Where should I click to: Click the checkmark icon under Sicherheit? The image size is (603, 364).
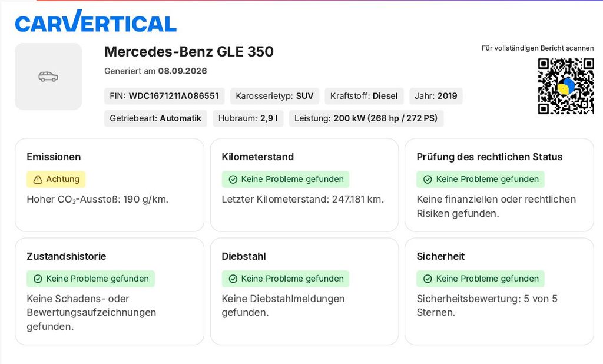(x=428, y=279)
